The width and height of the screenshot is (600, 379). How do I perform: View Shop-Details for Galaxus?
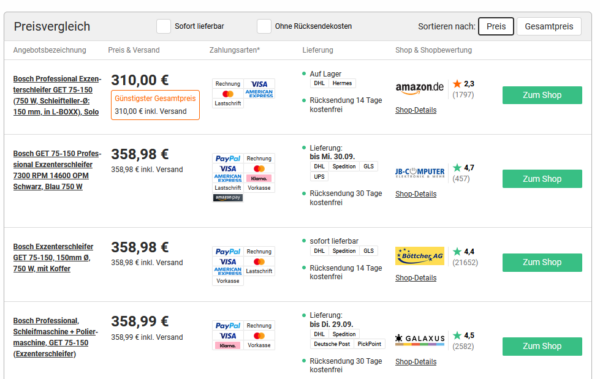point(416,362)
